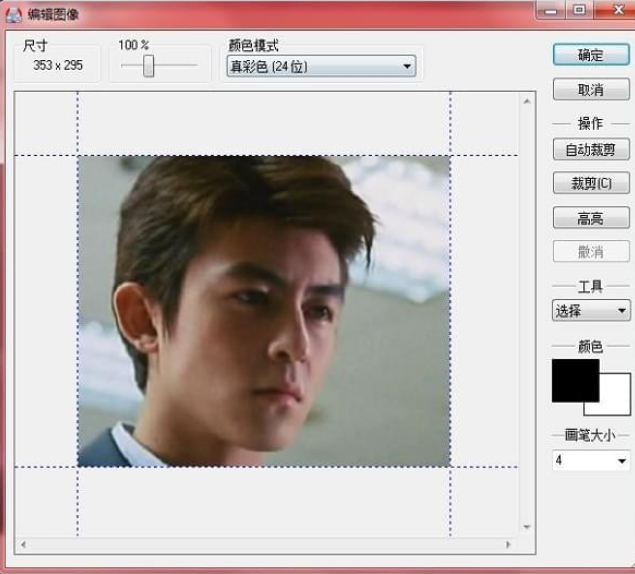635x574 pixels.
Task: Click the 裁剪(C) crop button
Action: (x=591, y=183)
